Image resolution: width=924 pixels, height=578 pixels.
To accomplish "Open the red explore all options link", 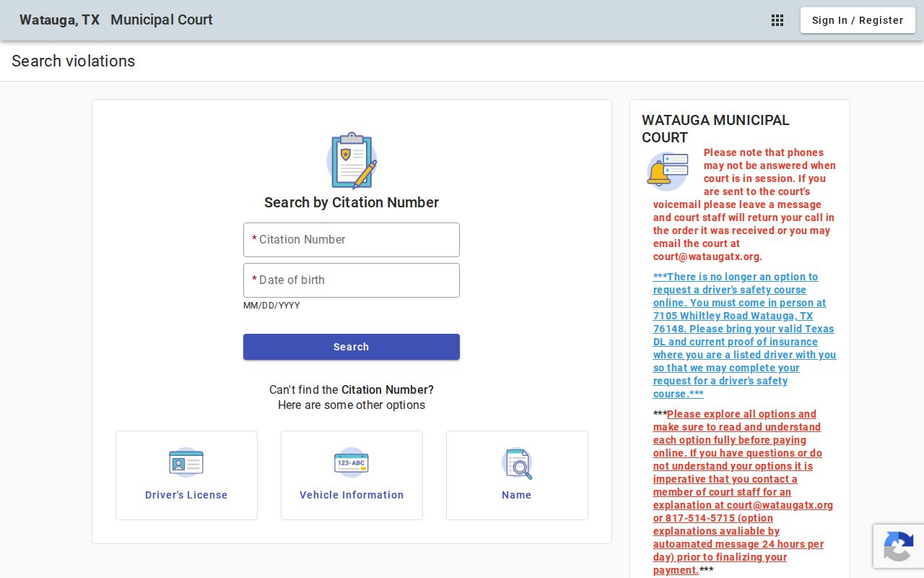I will pos(743,492).
